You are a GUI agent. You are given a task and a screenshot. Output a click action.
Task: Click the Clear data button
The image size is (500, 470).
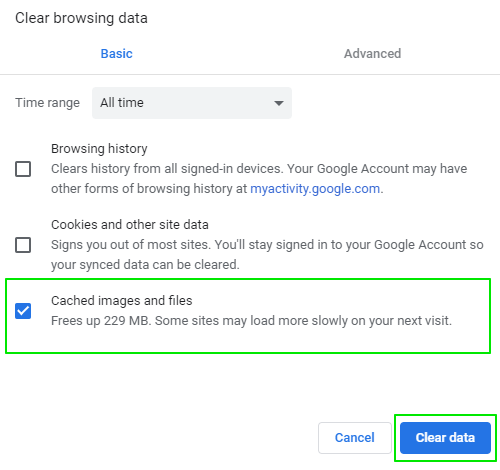pos(445,438)
